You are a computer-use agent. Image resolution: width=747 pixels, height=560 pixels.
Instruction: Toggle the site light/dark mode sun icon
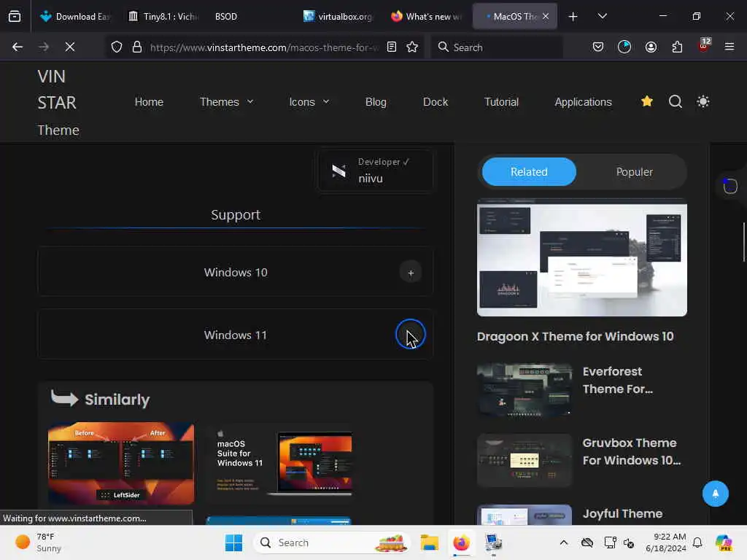703,101
